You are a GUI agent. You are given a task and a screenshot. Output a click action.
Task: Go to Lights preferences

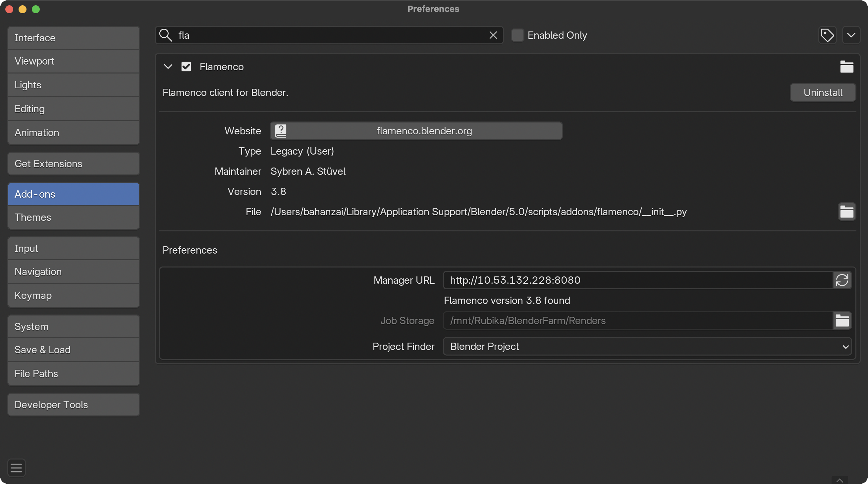pyautogui.click(x=74, y=85)
